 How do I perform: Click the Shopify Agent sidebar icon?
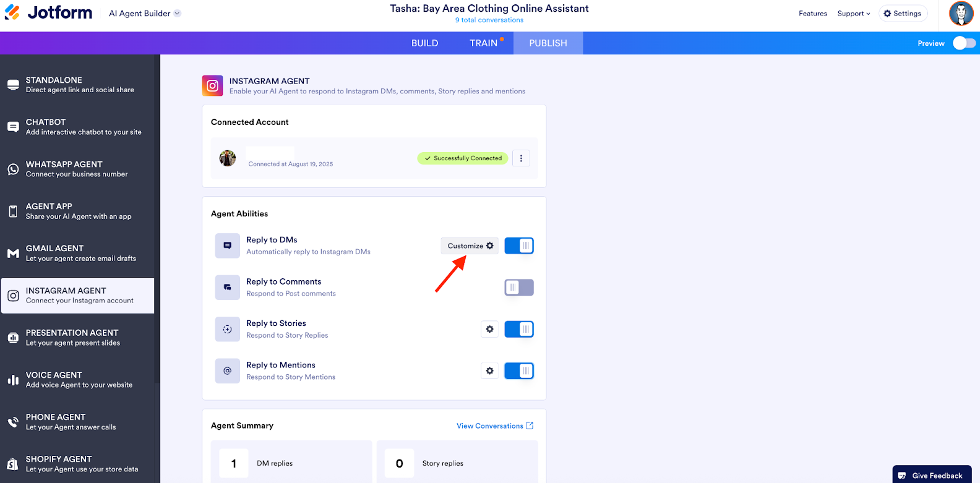coord(13,464)
